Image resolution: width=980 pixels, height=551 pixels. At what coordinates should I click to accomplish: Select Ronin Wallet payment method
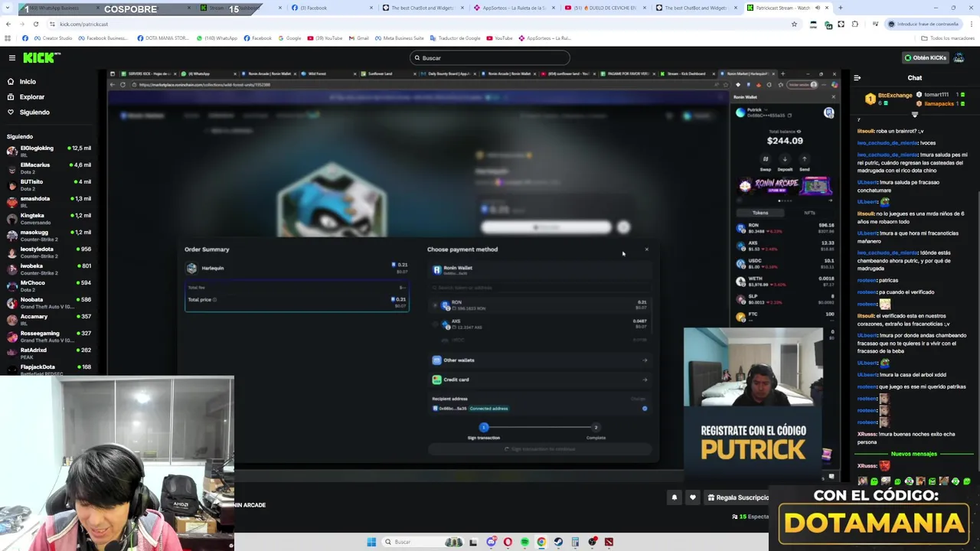point(540,270)
